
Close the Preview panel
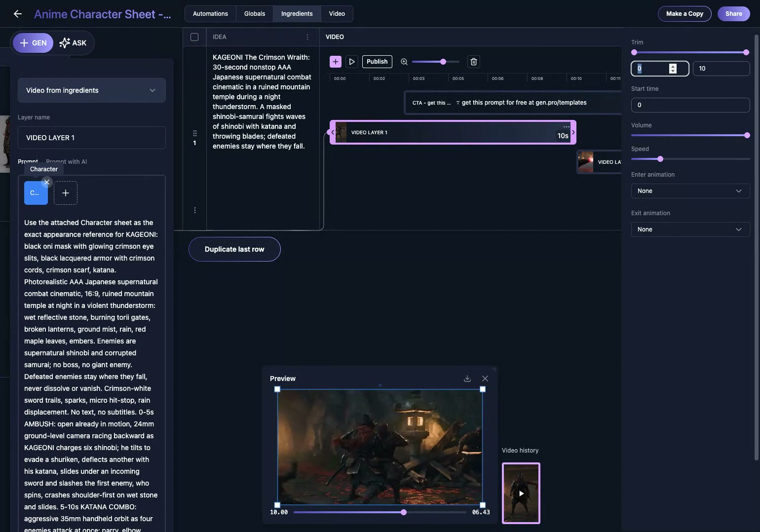[x=485, y=379]
